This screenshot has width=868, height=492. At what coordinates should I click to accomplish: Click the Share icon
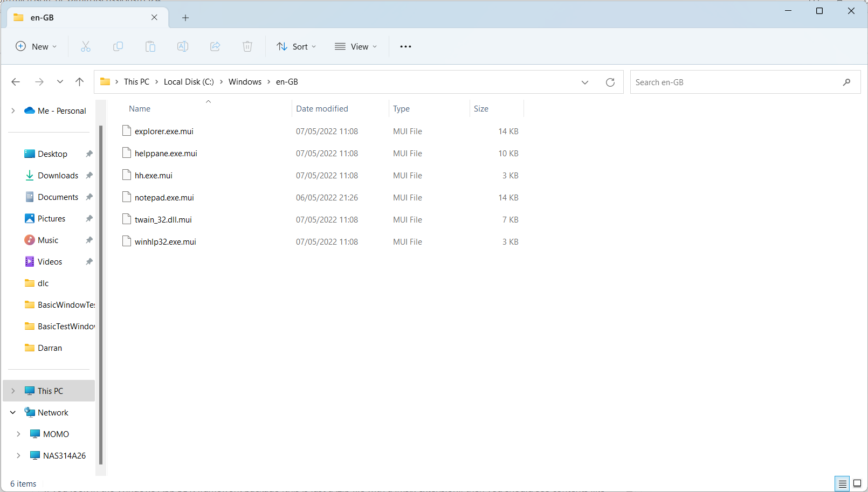pyautogui.click(x=215, y=46)
